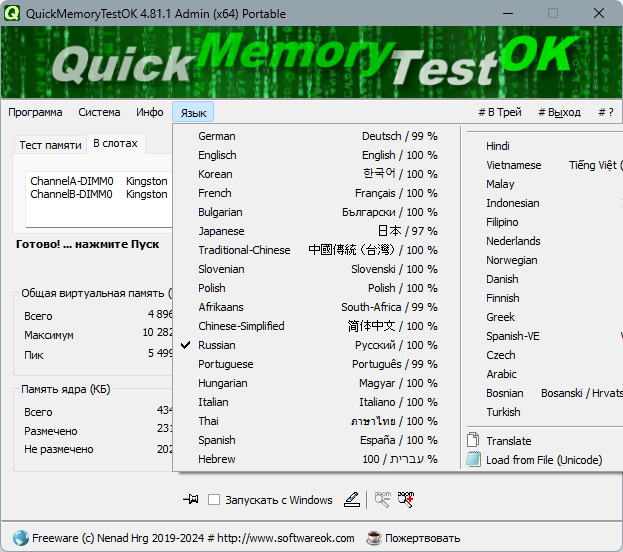Click the Пожертвовать donate link
Image resolution: width=623 pixels, height=552 pixels.
pos(422,538)
